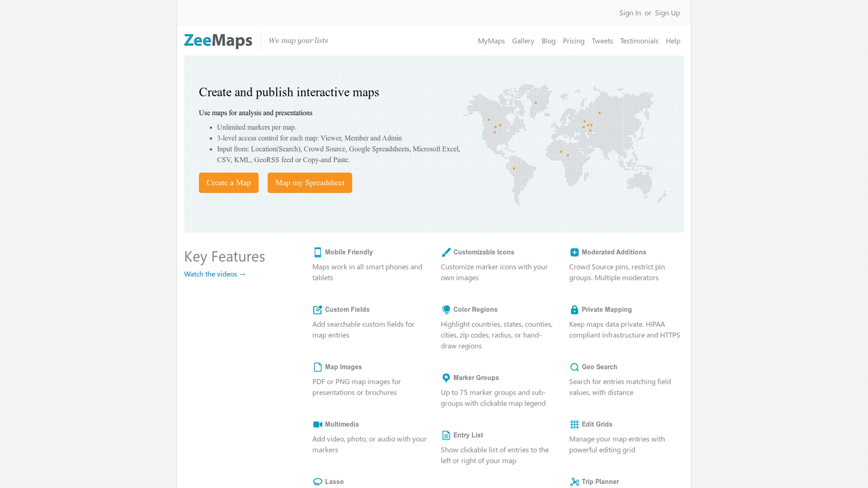Click the Color Regions heading

point(475,310)
